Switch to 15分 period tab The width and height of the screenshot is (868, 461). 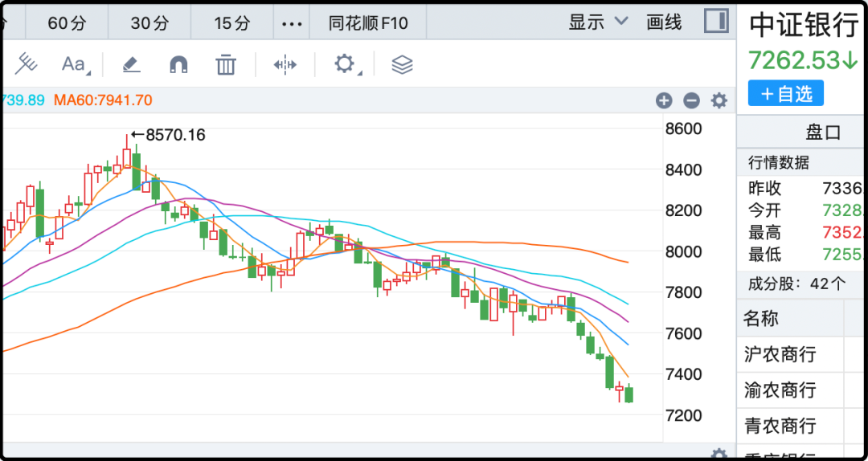pos(232,23)
